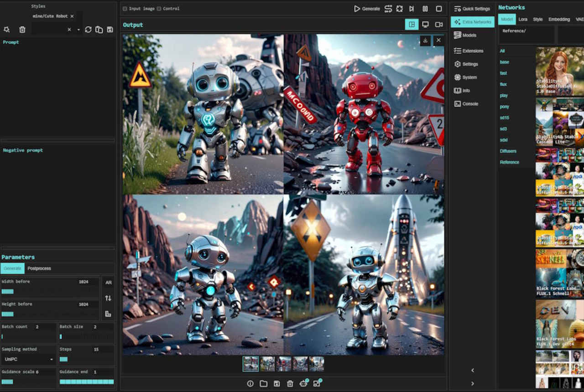Collapse the side panel with left chevron
The height and width of the screenshot is (392, 584).
pos(472,370)
